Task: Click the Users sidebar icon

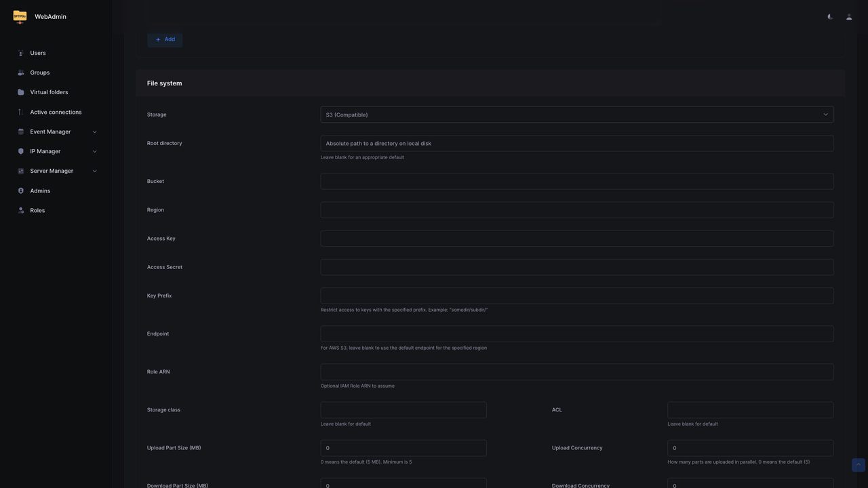Action: point(20,53)
